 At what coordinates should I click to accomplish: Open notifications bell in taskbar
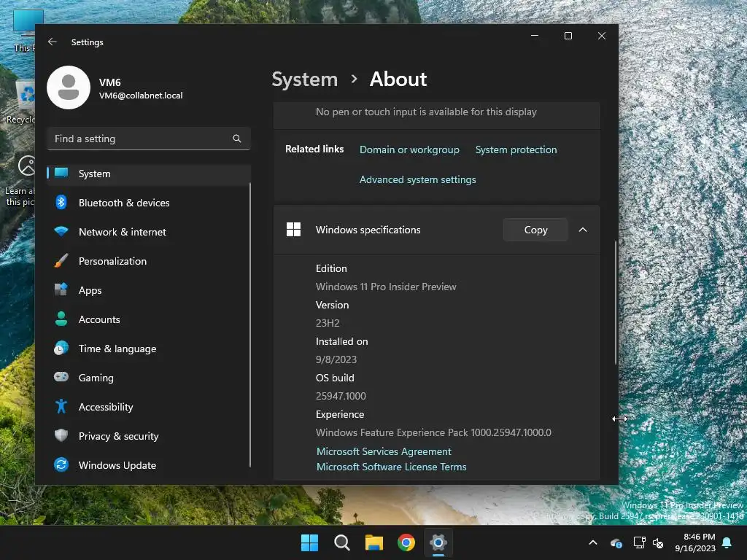727,542
